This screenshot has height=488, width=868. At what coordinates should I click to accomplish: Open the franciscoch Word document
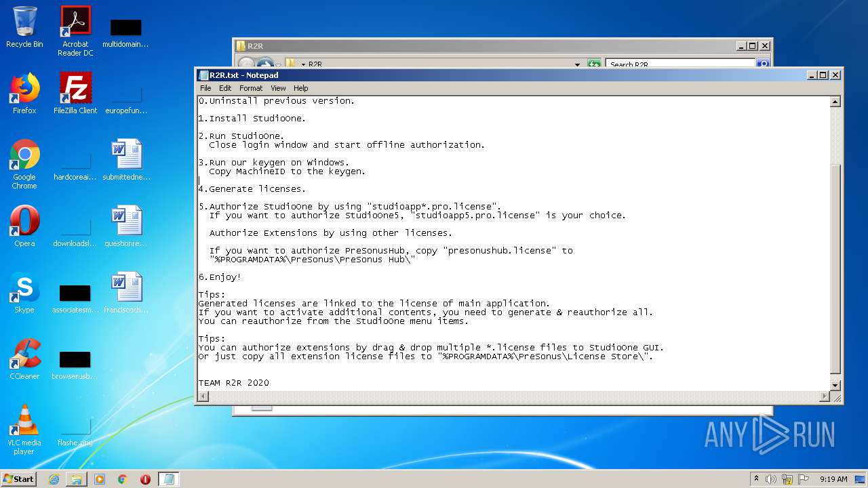pos(126,293)
